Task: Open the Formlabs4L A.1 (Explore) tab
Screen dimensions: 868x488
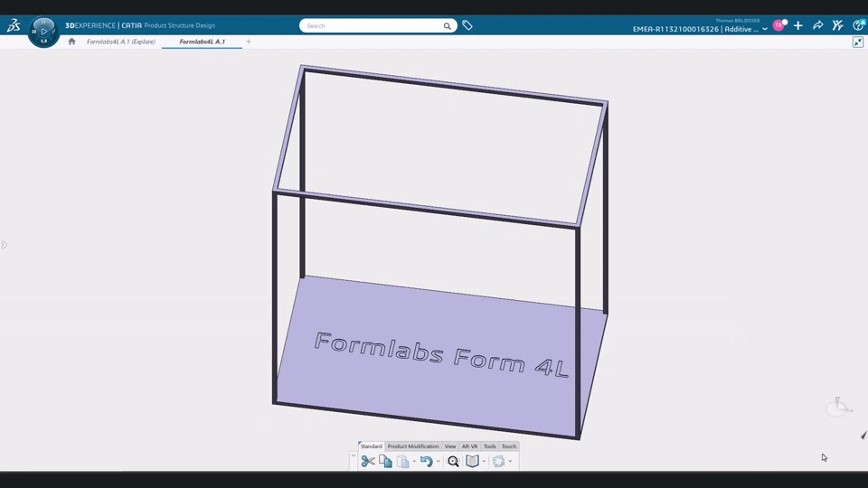Action: click(x=120, y=42)
